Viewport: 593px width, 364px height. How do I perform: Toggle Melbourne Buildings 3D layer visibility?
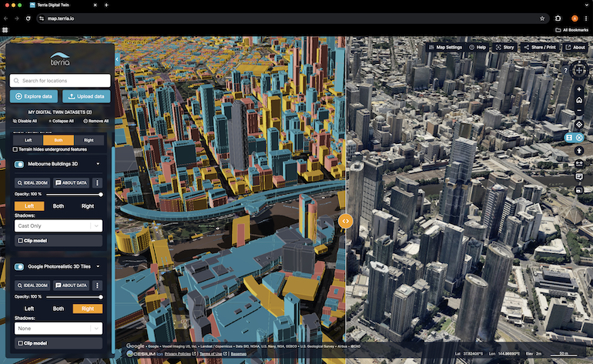[x=19, y=164]
